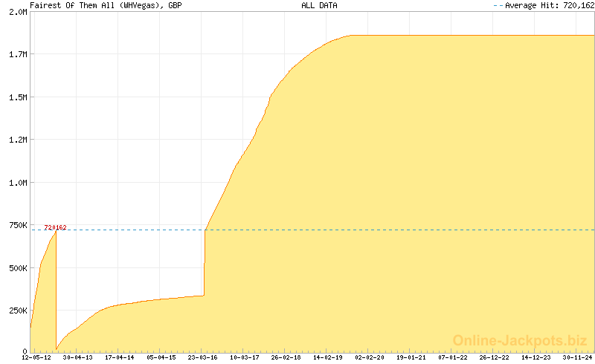Click the 10-03-17 date on the x-axis
This screenshot has height=364, width=595.
pyautogui.click(x=244, y=357)
